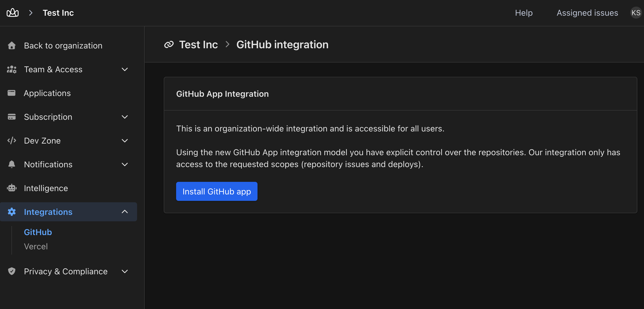Viewport: 644px width, 309px height.
Task: Click the Integrations gear icon
Action: coord(11,212)
